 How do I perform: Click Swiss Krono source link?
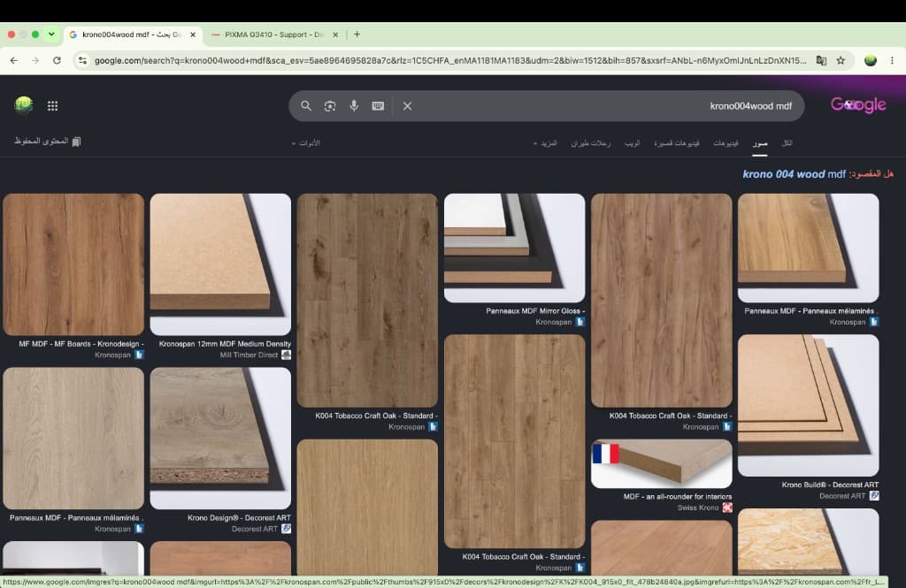tap(698, 508)
